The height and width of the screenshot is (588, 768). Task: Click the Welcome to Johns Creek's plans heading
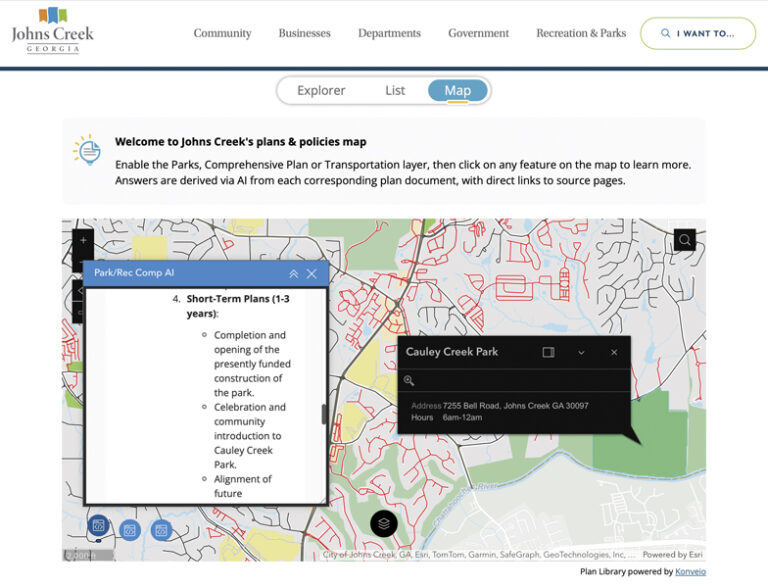(240, 142)
